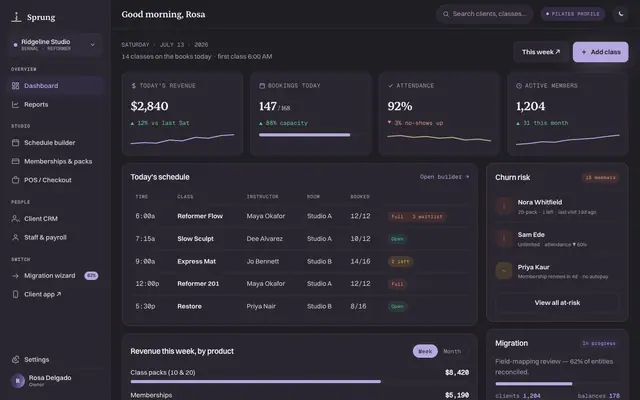The image size is (640, 400).
Task: Click the search magnifier icon
Action: [446, 14]
